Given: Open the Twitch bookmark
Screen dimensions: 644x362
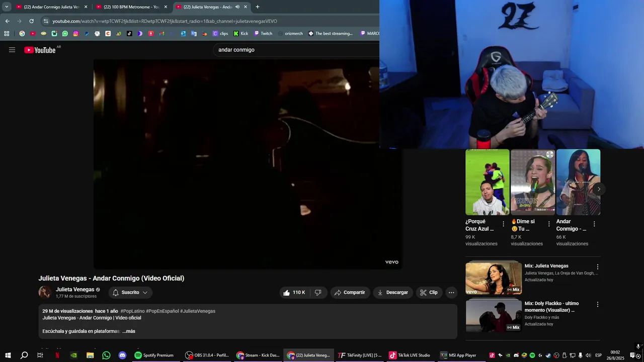Looking at the screenshot, I should (263, 34).
